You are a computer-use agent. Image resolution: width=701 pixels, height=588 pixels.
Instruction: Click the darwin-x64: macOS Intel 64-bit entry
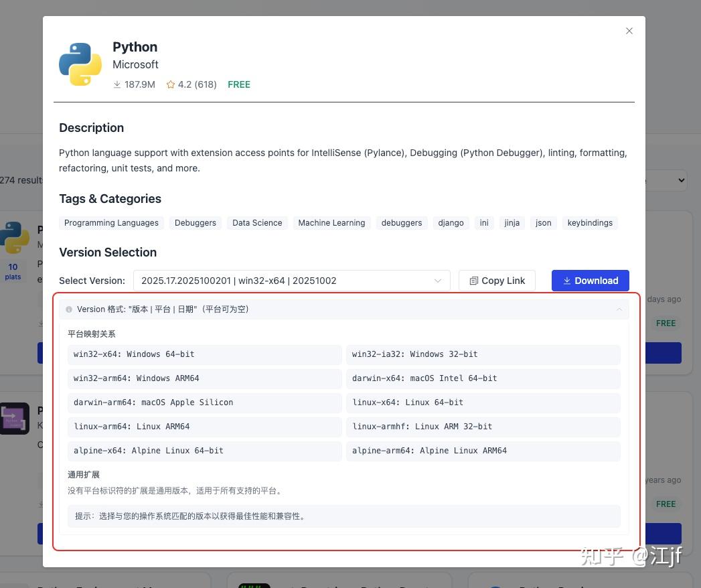click(x=483, y=378)
